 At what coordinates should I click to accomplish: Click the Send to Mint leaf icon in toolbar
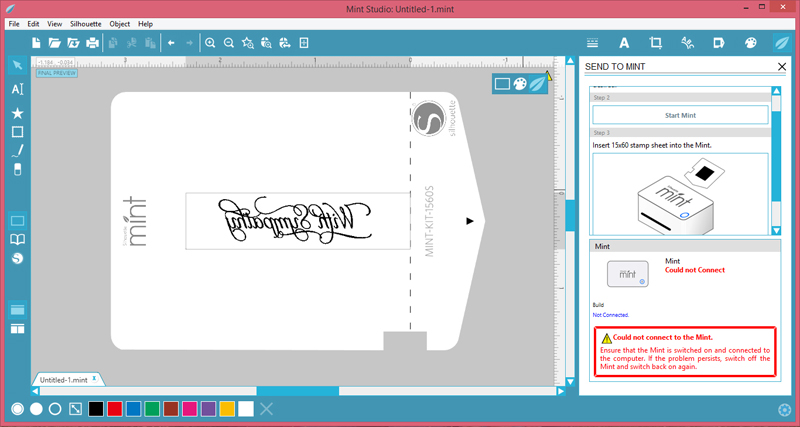782,43
